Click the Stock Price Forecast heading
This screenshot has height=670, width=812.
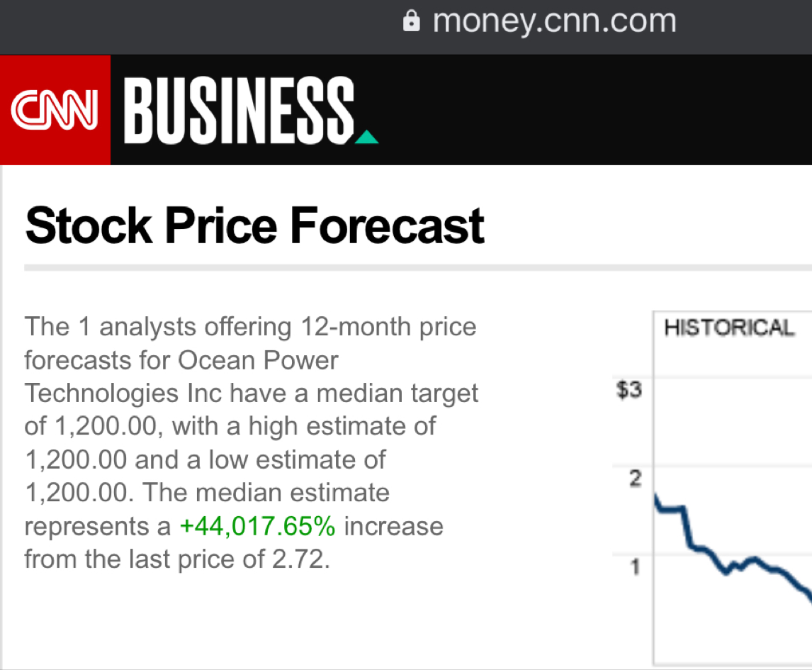(x=255, y=226)
